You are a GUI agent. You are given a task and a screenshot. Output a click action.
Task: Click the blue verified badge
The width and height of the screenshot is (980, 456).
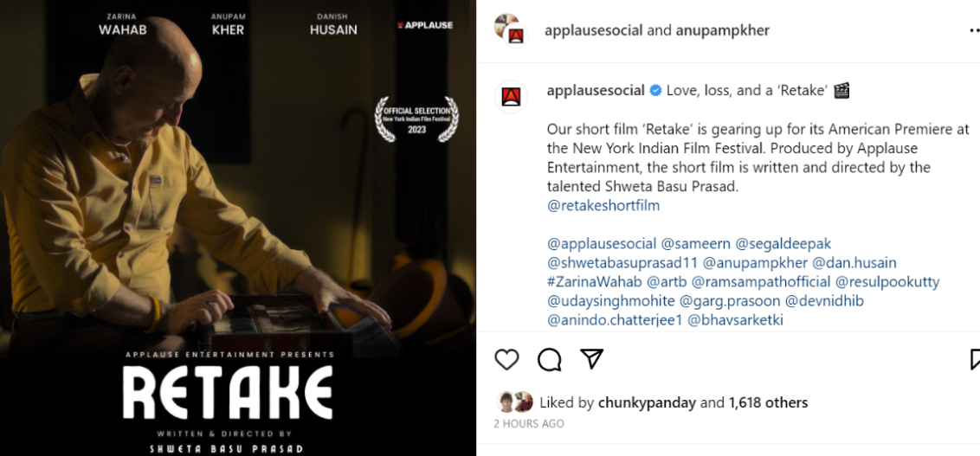655,91
